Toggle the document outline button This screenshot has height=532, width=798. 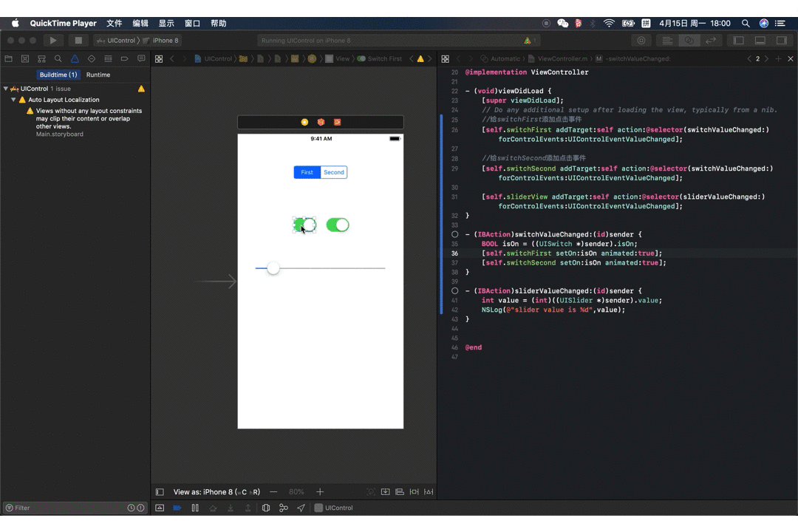pos(160,492)
